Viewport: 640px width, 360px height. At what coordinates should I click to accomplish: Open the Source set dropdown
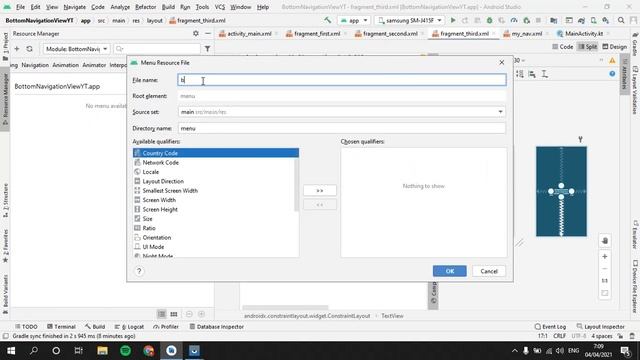(x=342, y=112)
